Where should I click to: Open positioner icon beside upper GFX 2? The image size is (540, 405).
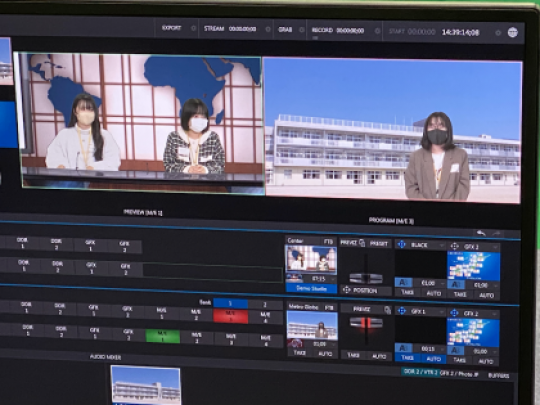455,246
